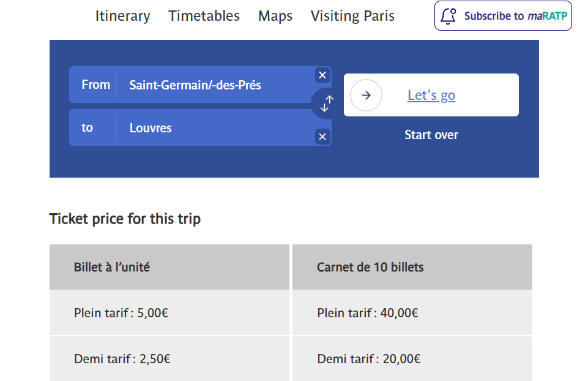
Task: Click the Plein tarif 5,00€ cell
Action: [169, 312]
